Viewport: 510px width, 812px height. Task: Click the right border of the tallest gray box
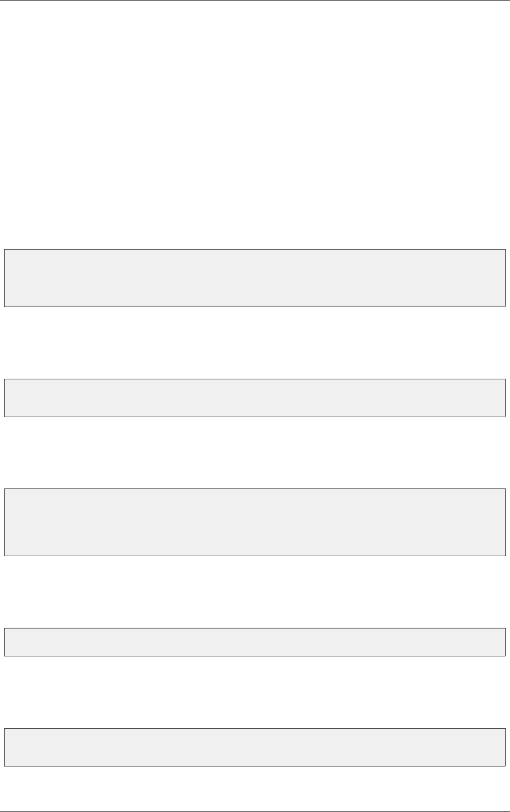click(505, 522)
